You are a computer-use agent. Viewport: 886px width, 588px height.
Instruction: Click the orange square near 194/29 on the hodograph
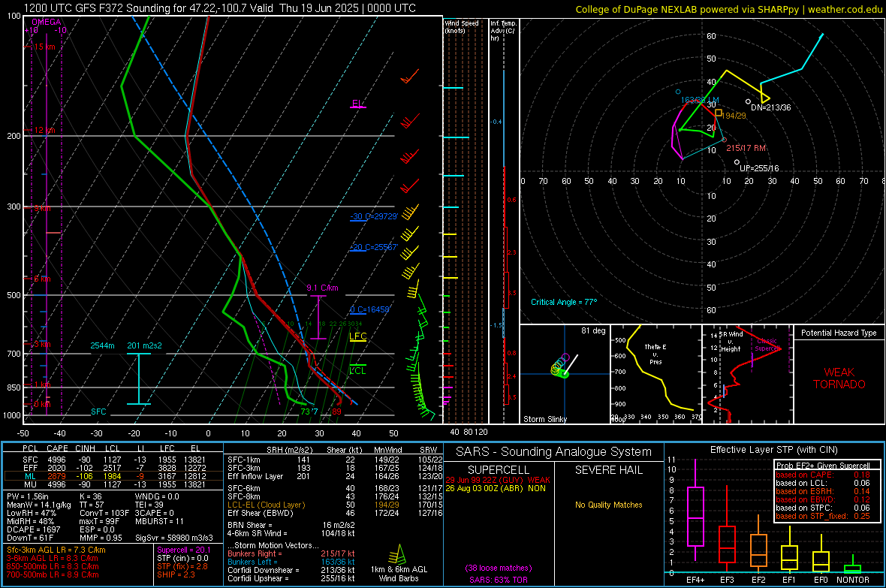[x=719, y=113]
